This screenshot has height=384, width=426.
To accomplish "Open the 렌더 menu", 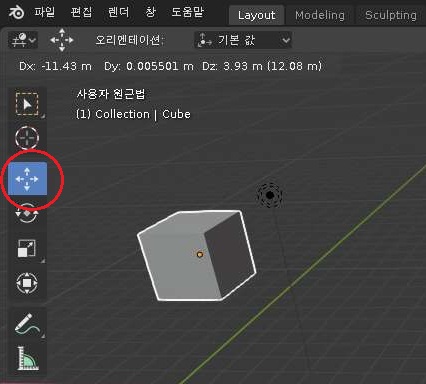I will coord(118,13).
